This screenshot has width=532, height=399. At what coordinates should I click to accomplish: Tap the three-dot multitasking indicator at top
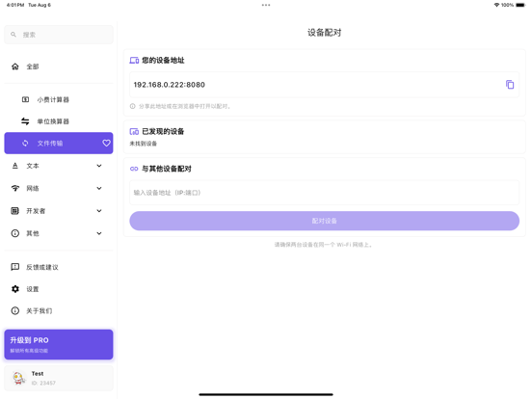coord(266,5)
